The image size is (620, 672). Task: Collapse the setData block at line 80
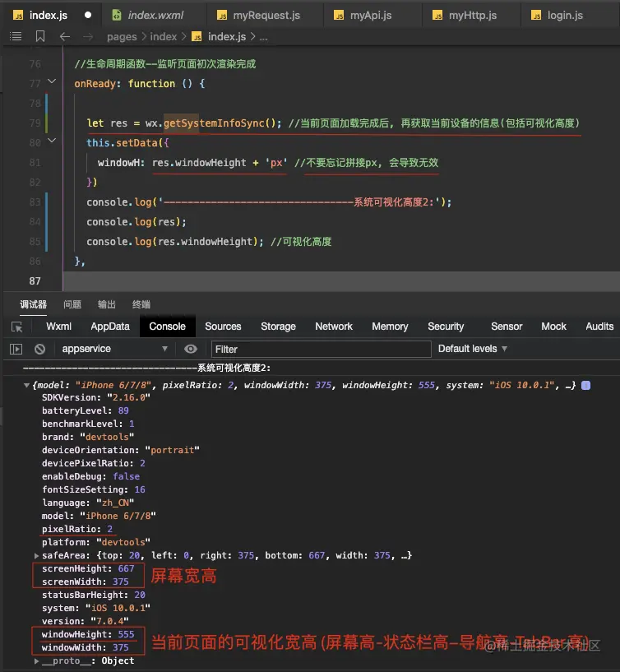(52, 140)
